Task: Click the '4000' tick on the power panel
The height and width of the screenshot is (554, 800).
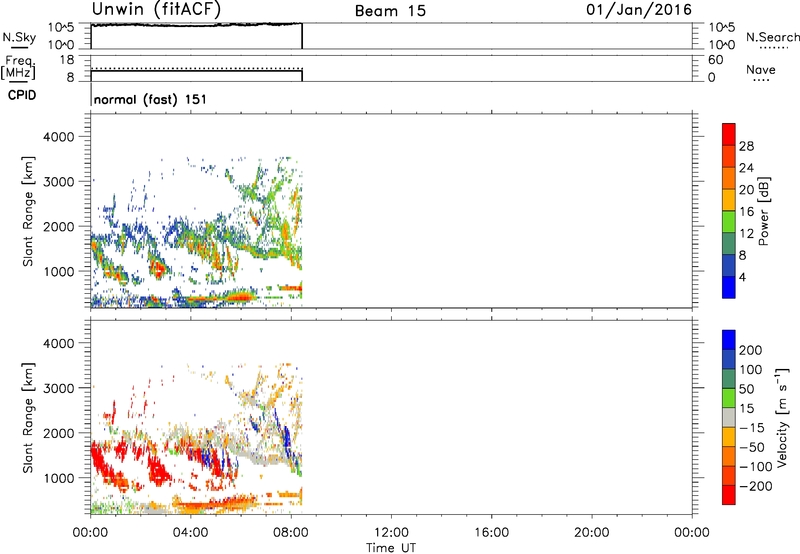Action: tap(59, 137)
